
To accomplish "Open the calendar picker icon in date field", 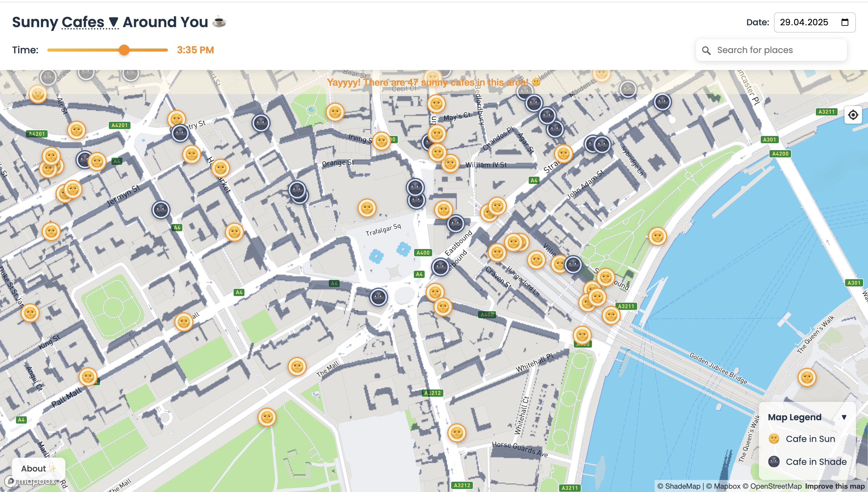I will tap(845, 22).
